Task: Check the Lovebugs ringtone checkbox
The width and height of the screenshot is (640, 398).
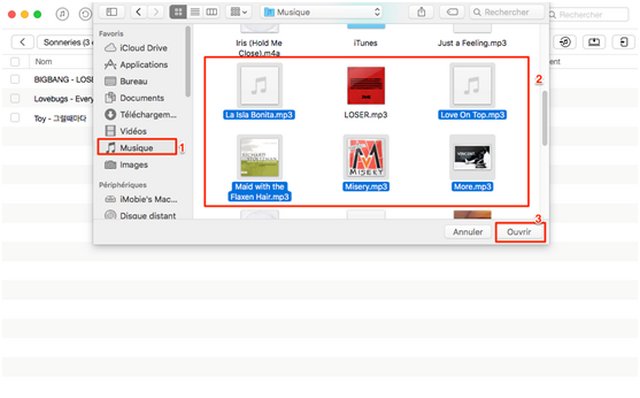Action: click(15, 98)
